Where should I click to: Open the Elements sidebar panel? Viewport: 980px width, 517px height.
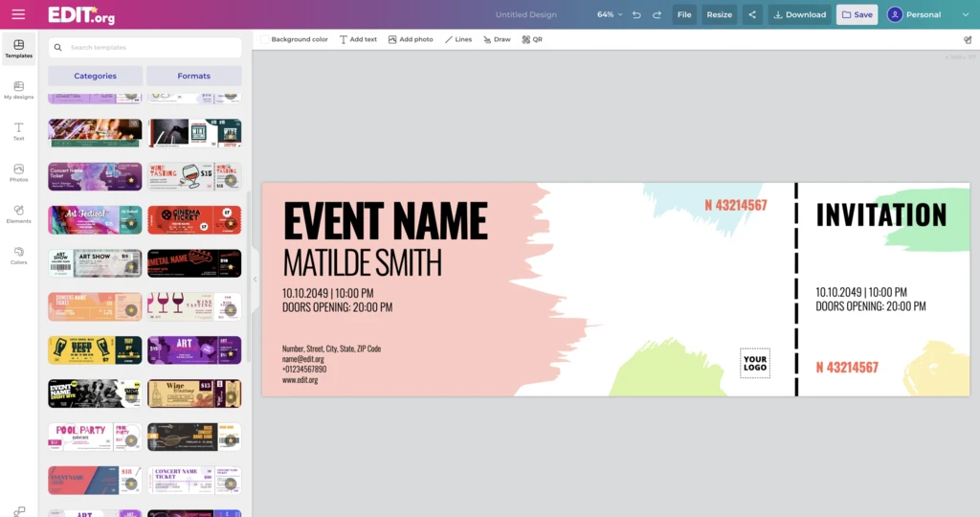[18, 214]
